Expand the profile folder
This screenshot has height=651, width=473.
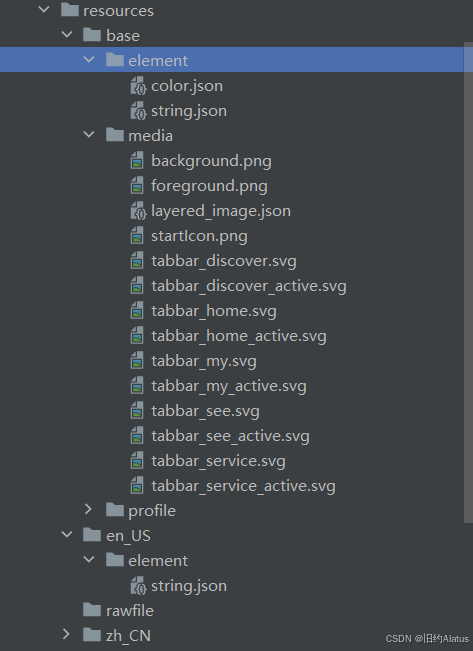(x=88, y=510)
